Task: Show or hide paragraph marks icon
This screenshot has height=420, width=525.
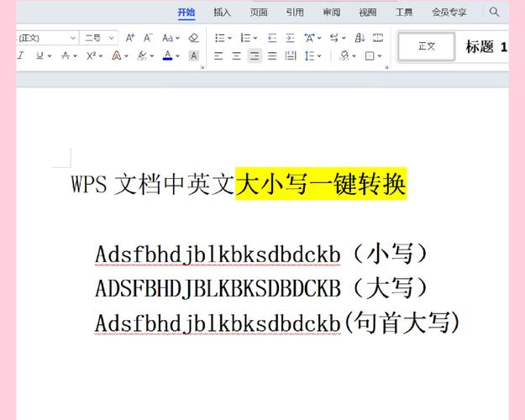Action: pyautogui.click(x=378, y=38)
